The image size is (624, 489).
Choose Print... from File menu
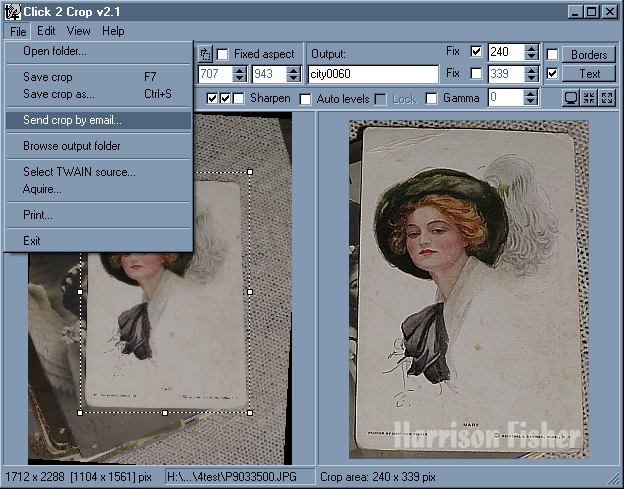[98, 215]
